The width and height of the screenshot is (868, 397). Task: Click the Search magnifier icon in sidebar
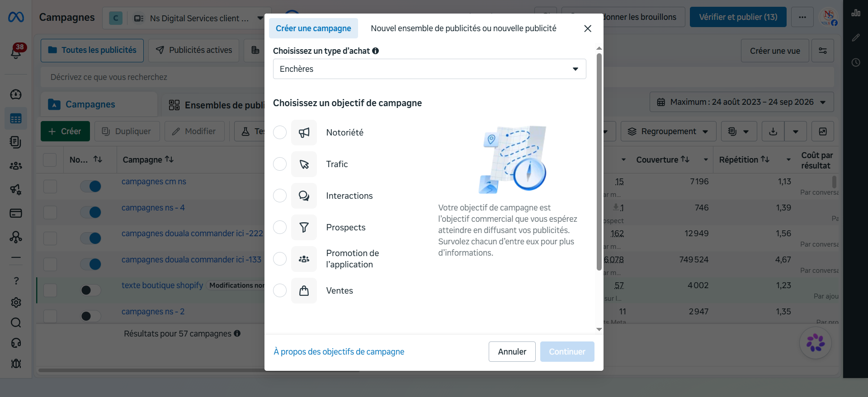click(16, 322)
